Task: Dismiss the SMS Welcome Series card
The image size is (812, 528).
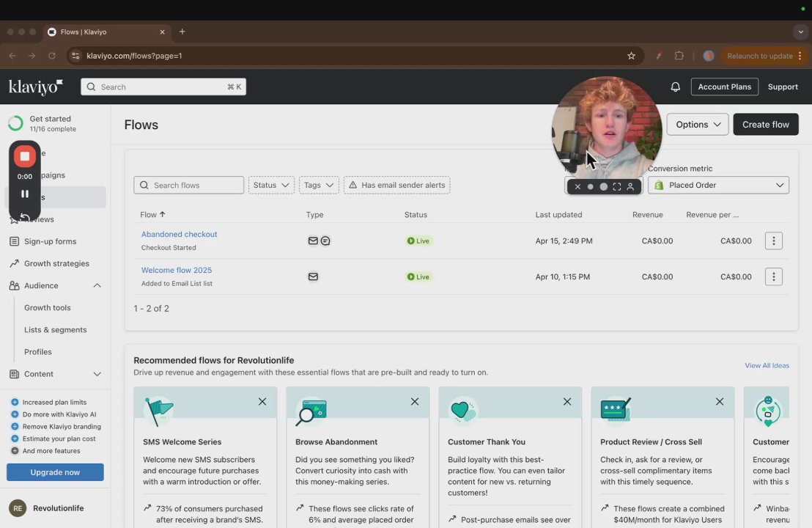Action: [x=262, y=402]
